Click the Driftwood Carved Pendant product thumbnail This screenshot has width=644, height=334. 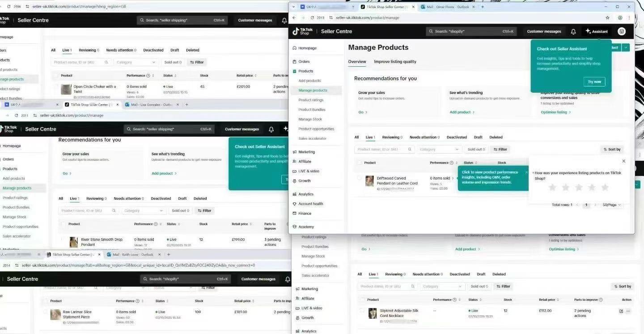point(369,181)
